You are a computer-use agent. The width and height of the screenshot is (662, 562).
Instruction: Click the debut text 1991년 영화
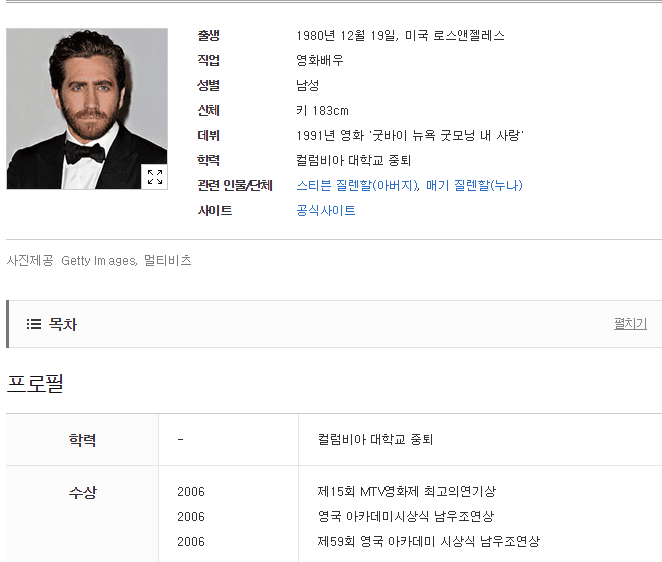[330, 136]
